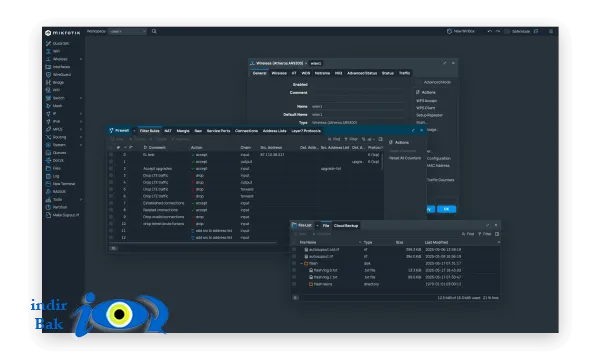Open the Address Lists tab in Firewall
Screen dimensions: 600x360
tap(274, 131)
